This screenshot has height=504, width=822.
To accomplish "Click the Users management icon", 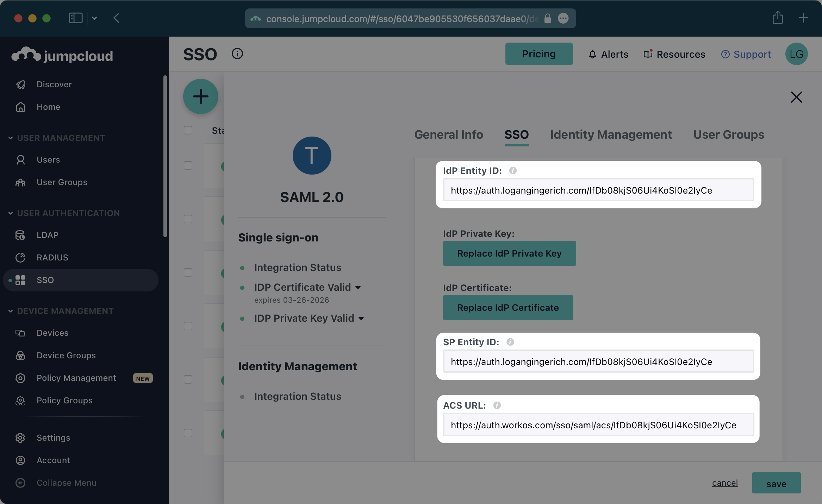I will coord(20,159).
